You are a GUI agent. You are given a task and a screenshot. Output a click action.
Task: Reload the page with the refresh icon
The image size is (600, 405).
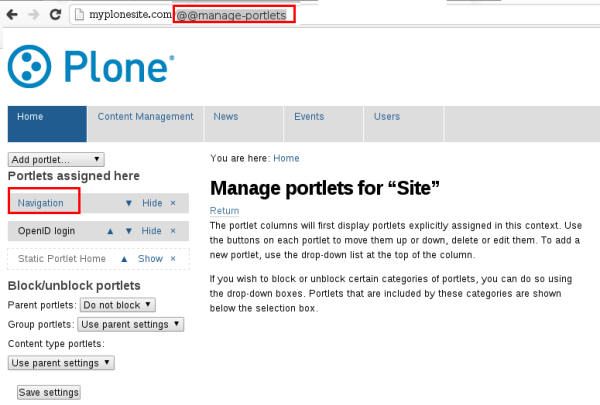pyautogui.click(x=55, y=15)
